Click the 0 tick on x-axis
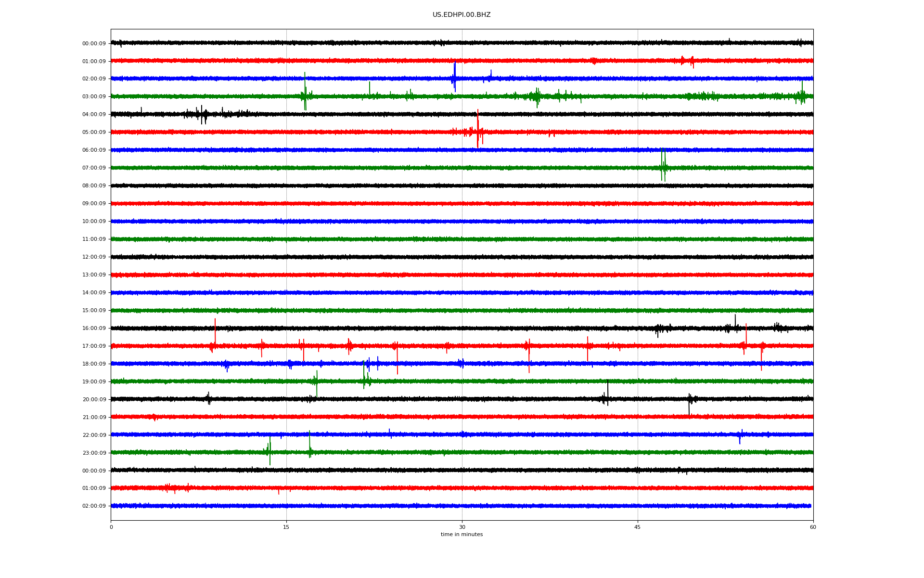This screenshot has height=578, width=924. click(111, 527)
